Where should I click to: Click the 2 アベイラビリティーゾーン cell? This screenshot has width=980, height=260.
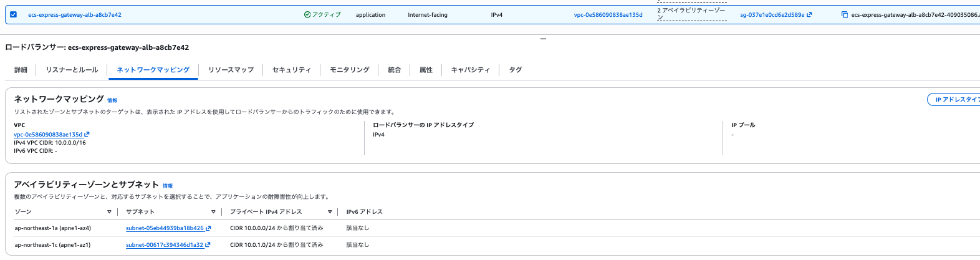click(x=691, y=14)
